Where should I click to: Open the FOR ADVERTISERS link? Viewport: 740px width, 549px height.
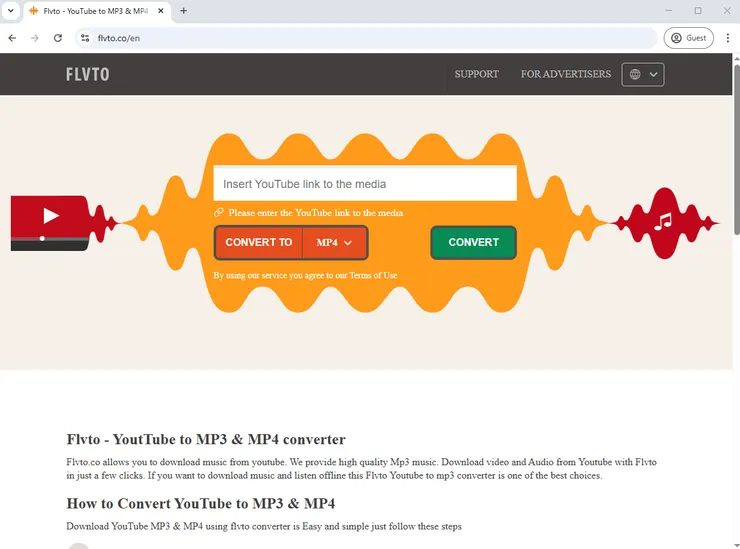566,74
